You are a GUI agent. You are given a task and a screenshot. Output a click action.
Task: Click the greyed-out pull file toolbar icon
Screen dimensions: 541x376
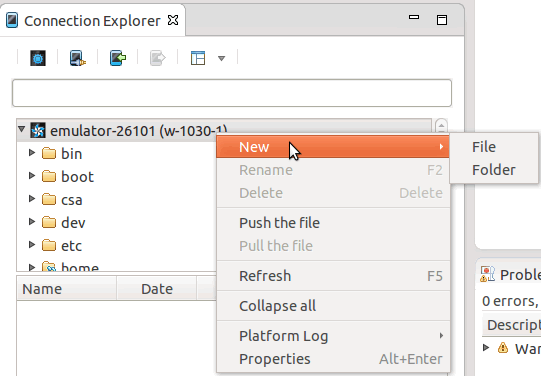tap(158, 58)
